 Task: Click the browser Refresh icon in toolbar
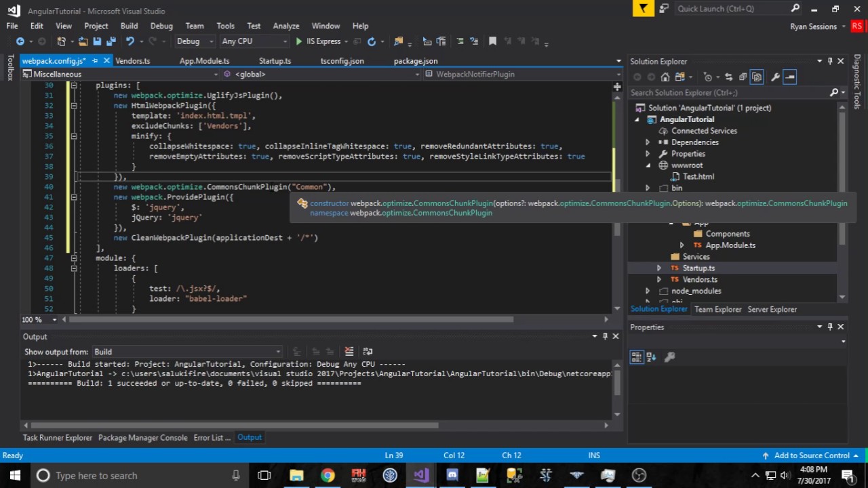click(x=372, y=41)
